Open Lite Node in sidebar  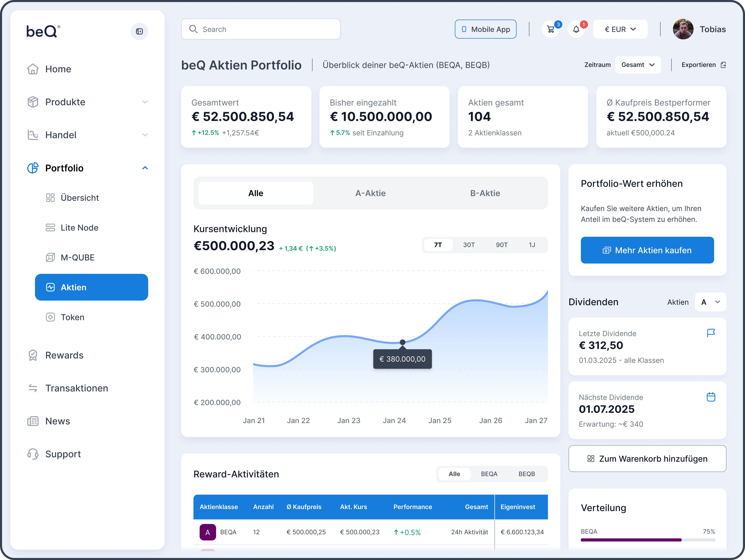tap(79, 228)
